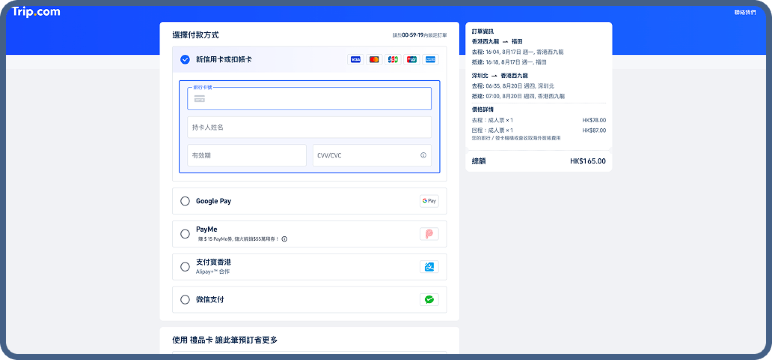Screen dimensions: 772x360
Task: Click the 價格詳情 heading
Action: [482, 109]
